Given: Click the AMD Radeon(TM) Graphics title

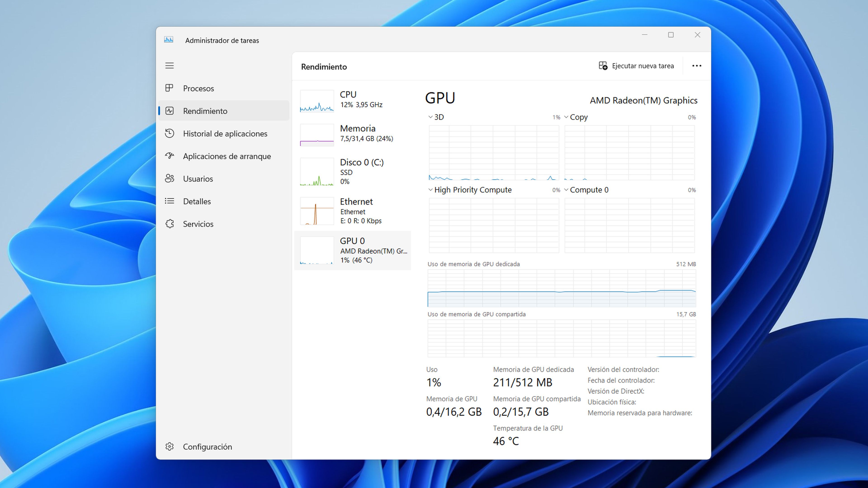Looking at the screenshot, I should [x=643, y=100].
